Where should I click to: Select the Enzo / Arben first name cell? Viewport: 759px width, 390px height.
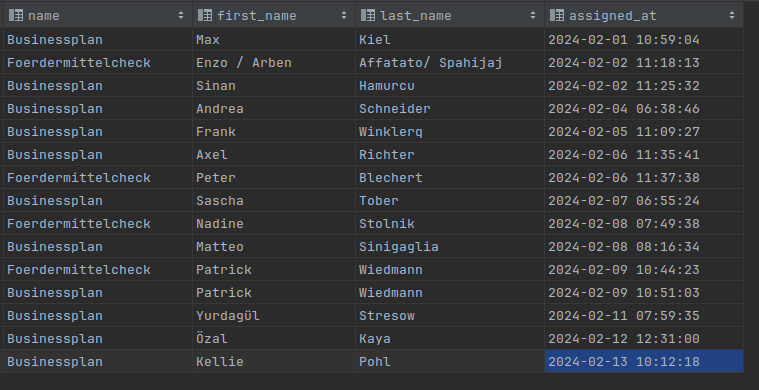(274, 63)
